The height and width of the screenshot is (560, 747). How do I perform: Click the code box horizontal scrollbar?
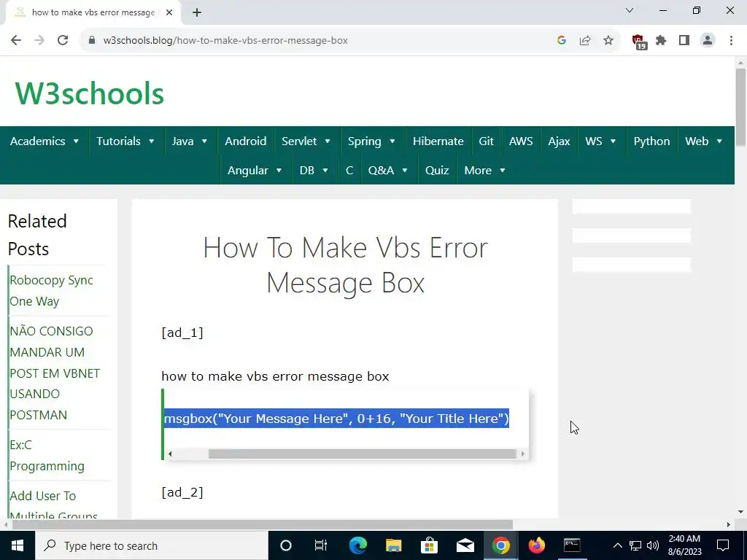pyautogui.click(x=362, y=454)
